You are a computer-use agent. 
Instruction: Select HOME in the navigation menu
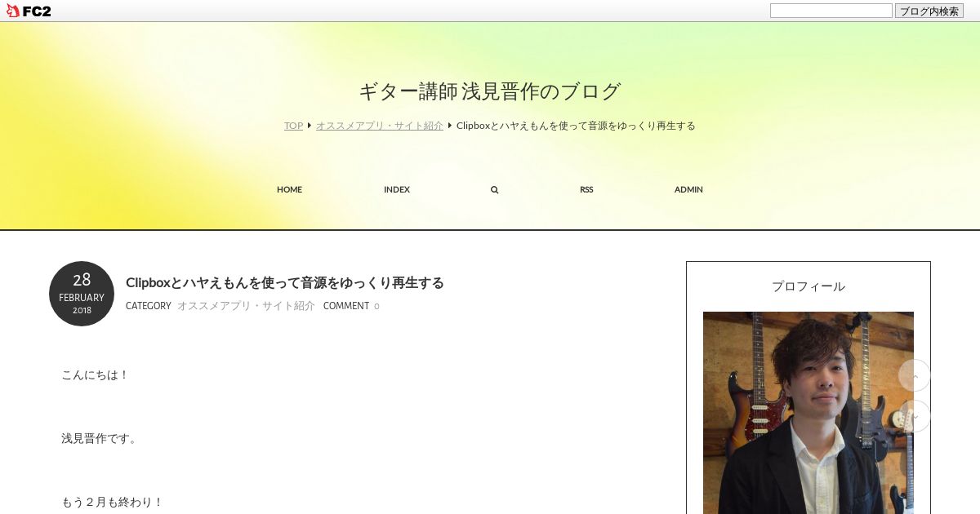[289, 189]
